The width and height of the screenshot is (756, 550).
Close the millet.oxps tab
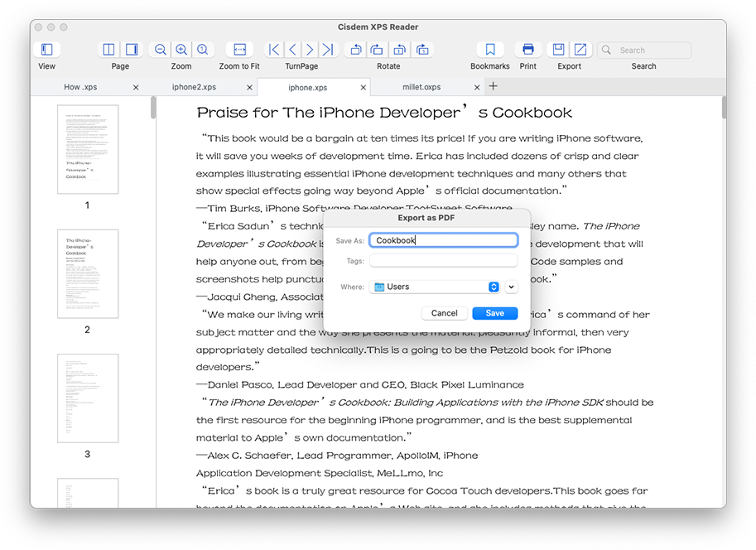pyautogui.click(x=477, y=87)
